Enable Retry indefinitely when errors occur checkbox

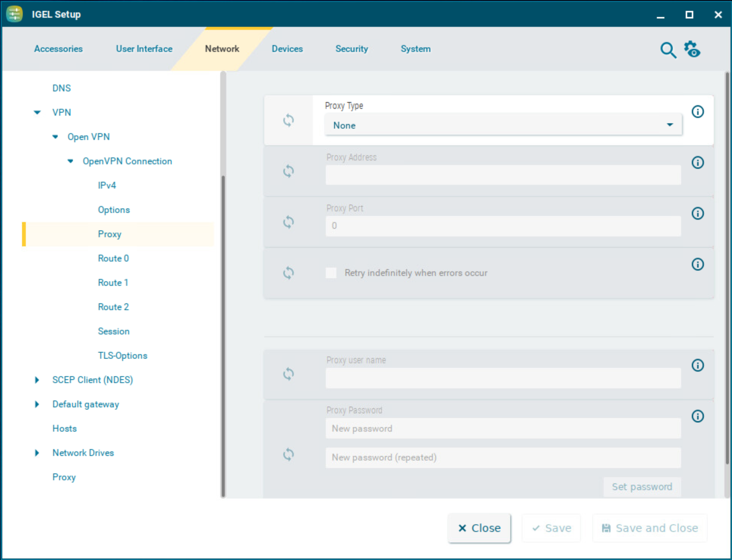[x=331, y=273]
